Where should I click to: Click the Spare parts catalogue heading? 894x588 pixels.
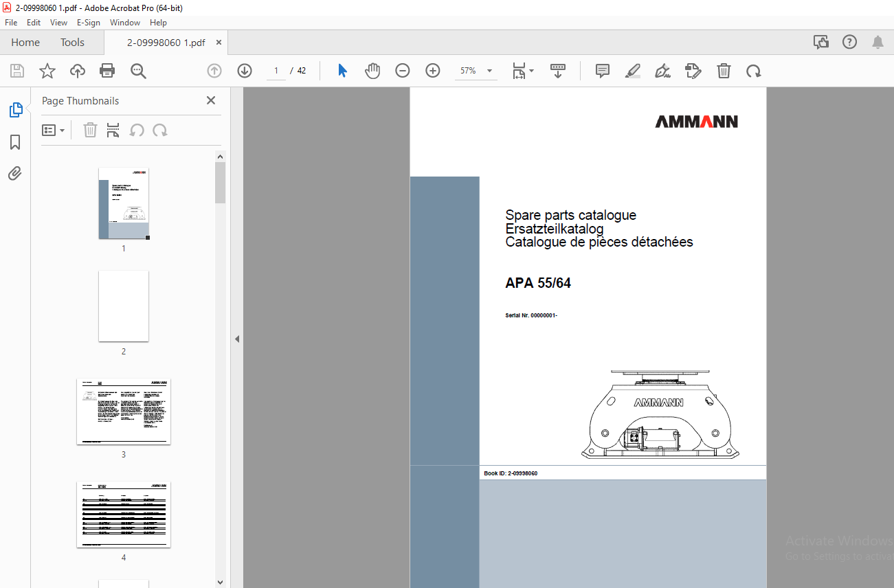tap(571, 215)
